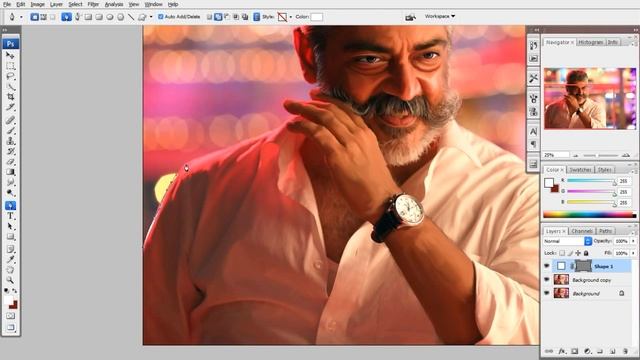The image size is (640, 360).
Task: Select the Gradient tool
Action: [x=10, y=172]
